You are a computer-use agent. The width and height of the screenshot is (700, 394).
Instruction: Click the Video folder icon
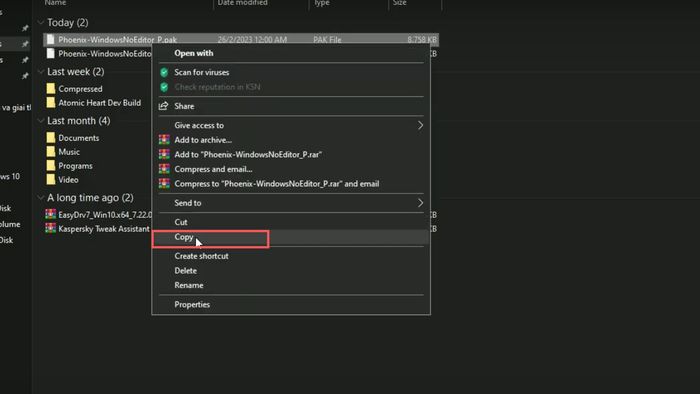[50, 179]
